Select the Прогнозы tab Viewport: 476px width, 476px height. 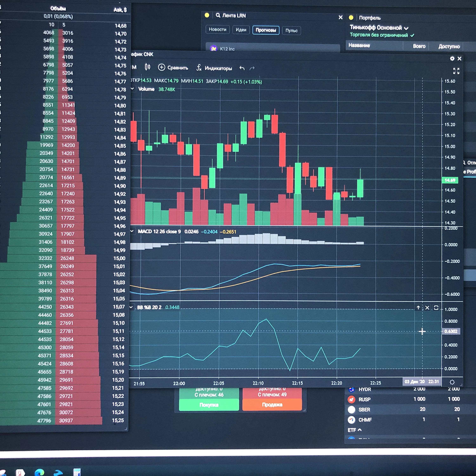point(266,30)
